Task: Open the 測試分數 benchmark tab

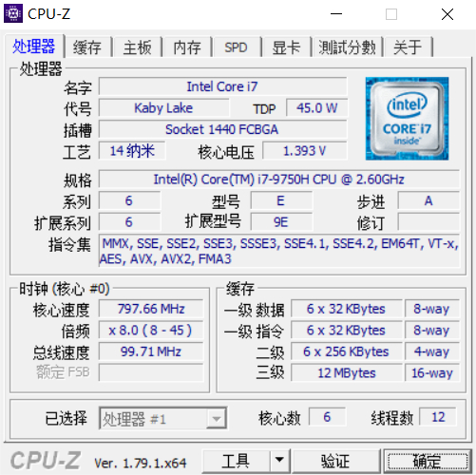Action: pyautogui.click(x=348, y=47)
